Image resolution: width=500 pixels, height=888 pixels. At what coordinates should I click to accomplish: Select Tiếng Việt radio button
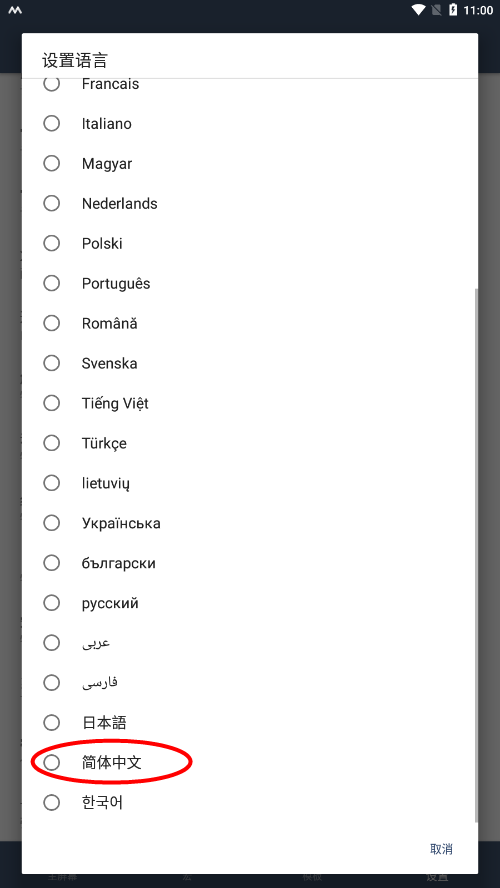250,403
